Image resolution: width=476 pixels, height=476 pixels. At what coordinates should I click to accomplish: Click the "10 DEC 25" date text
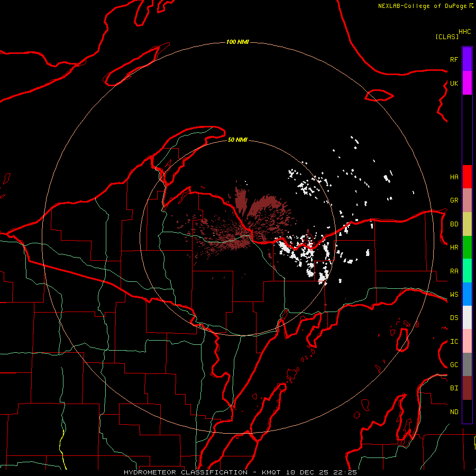click(x=307, y=472)
